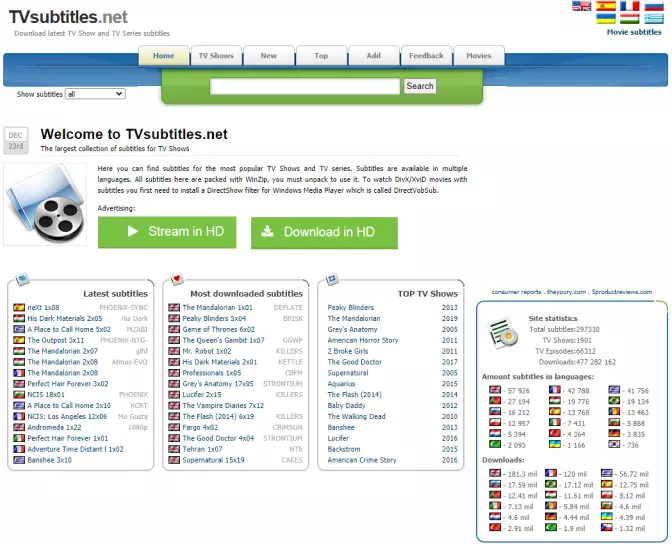Open the Add tab

pos(374,56)
